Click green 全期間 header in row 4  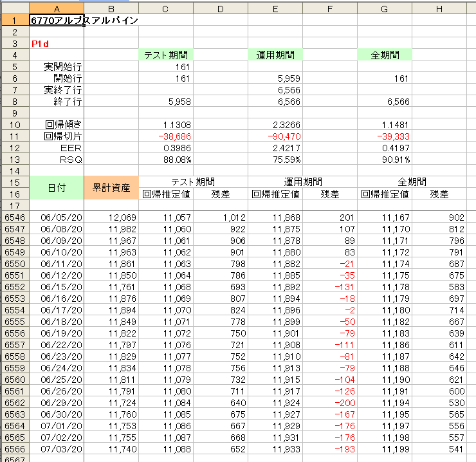pos(385,55)
